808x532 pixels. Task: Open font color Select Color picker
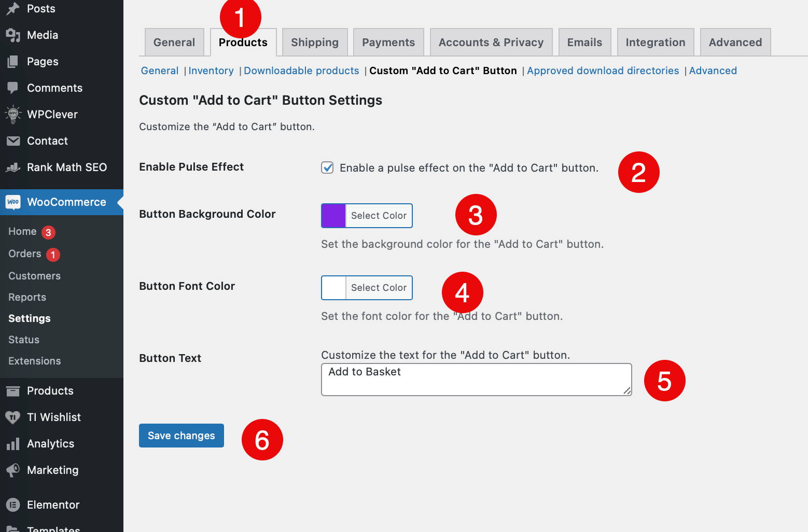379,288
